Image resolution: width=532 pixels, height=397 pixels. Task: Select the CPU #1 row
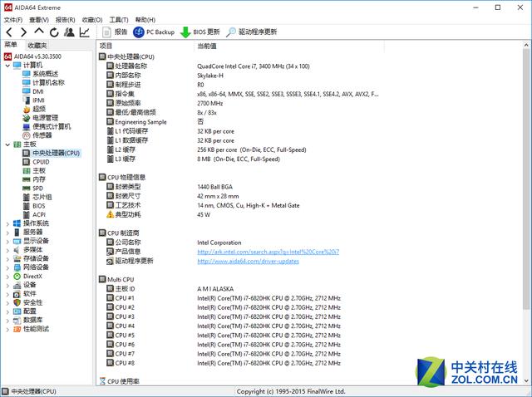click(224, 298)
